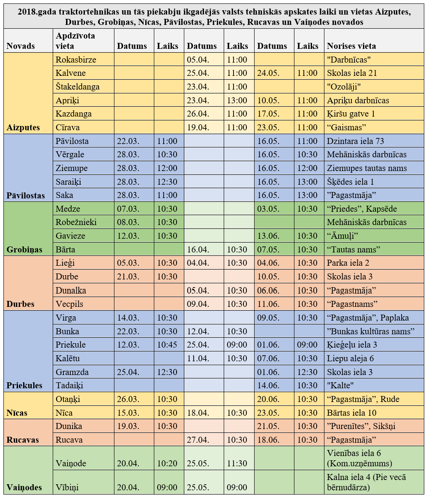
Task: Click the Vienības iela 6 venue cell
Action: (x=359, y=458)
